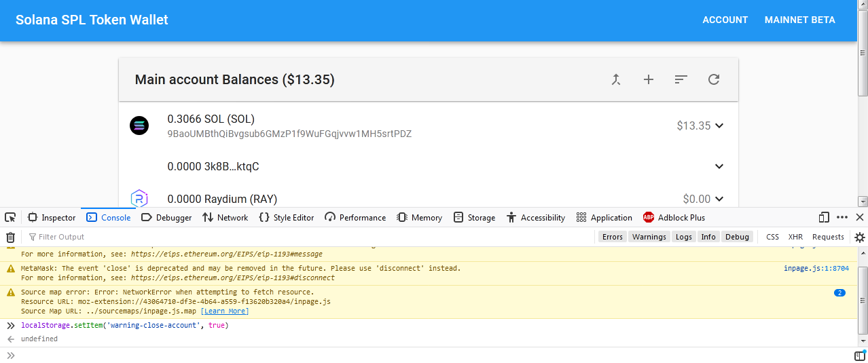Switch to the Inspector tab
The image size is (868, 363).
point(52,218)
